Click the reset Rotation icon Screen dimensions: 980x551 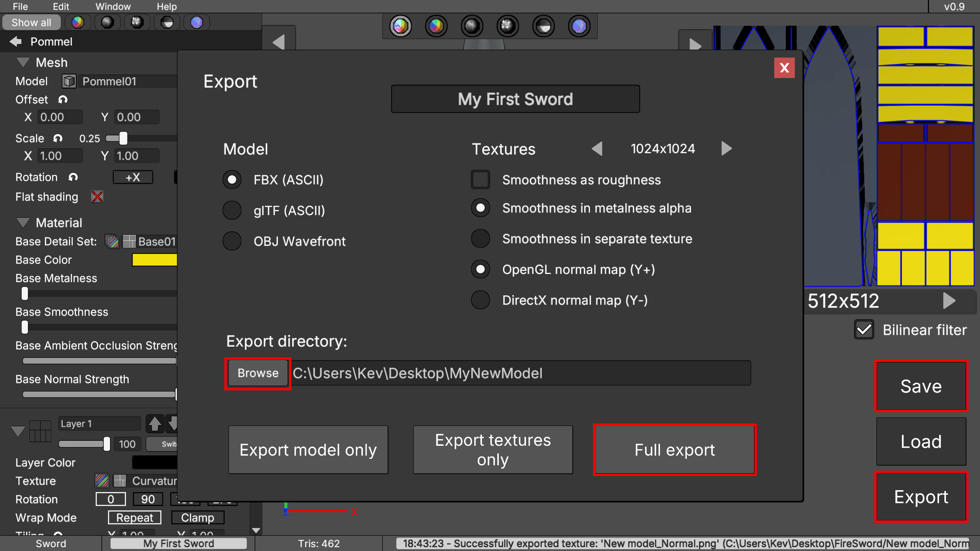click(73, 177)
